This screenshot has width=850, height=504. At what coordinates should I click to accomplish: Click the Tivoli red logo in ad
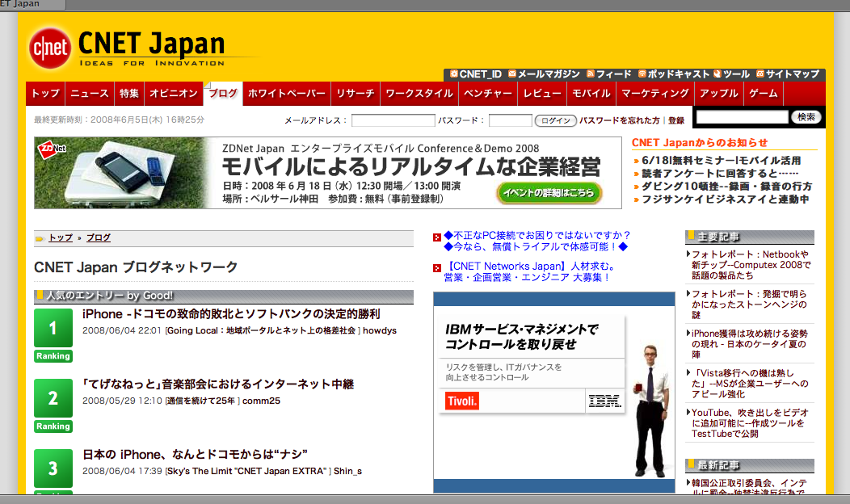pos(462,401)
